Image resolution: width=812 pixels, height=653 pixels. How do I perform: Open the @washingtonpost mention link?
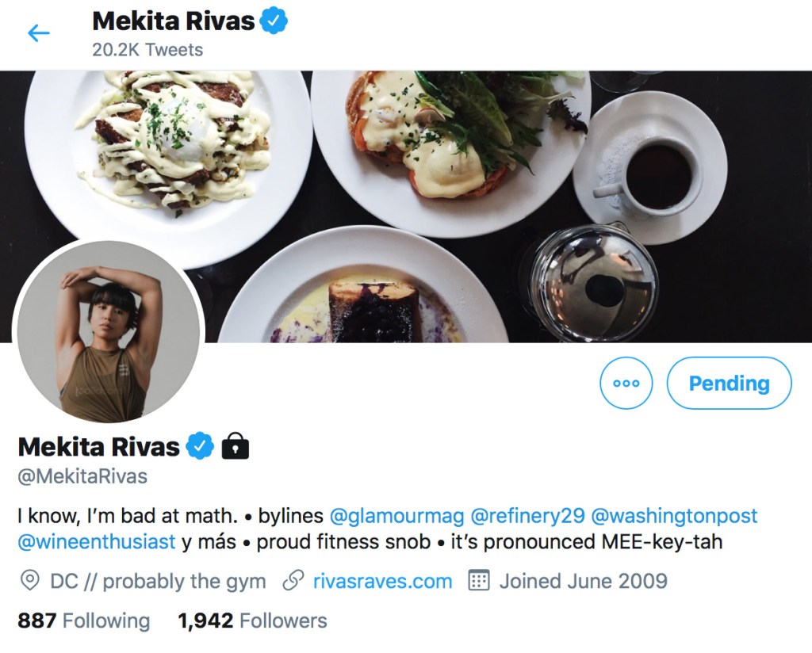(675, 516)
